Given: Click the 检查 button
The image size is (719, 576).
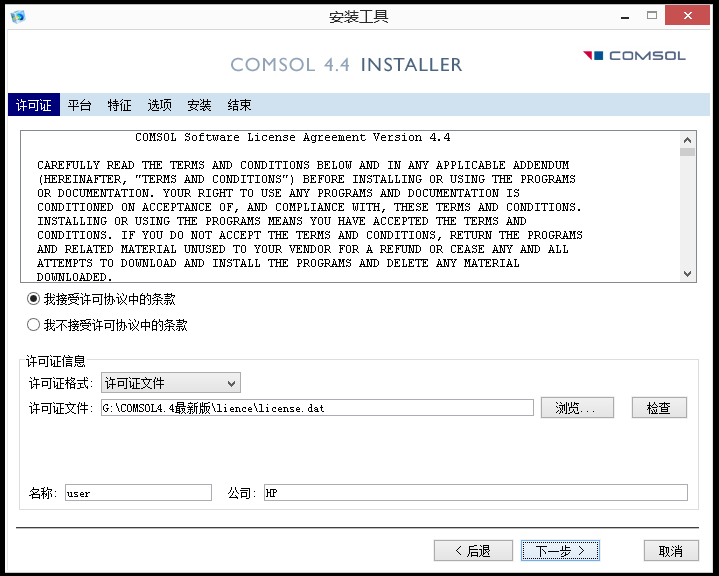Looking at the screenshot, I should point(659,407).
